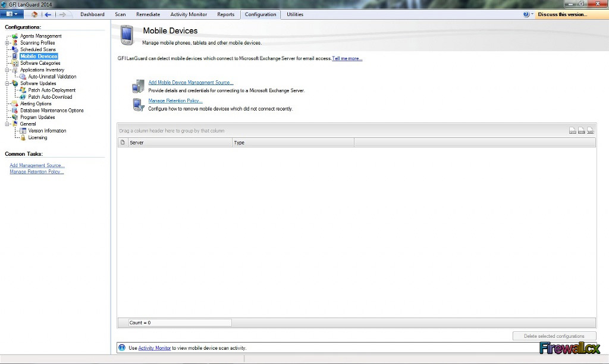Viewport: 609px width, 364px height.
Task: Click the Auto-Uninstall Validation icon
Action: (23, 77)
